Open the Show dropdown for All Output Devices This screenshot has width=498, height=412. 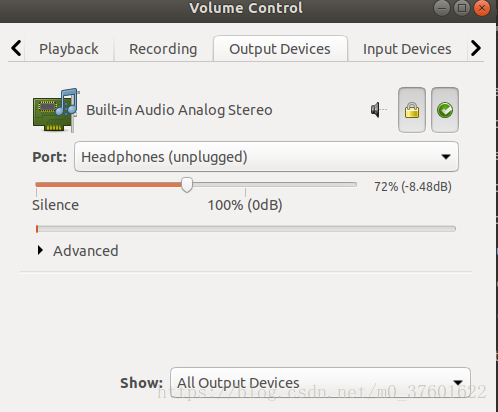(x=320, y=383)
